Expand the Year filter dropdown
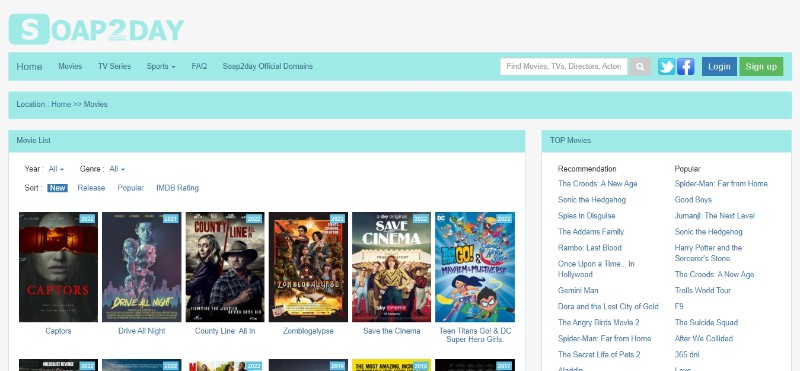Screen dimensions: 800x371 (56, 169)
